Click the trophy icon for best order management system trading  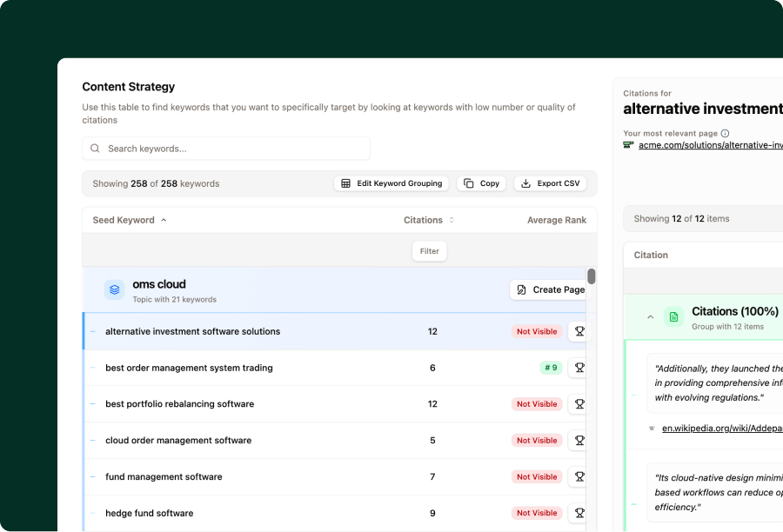(579, 368)
